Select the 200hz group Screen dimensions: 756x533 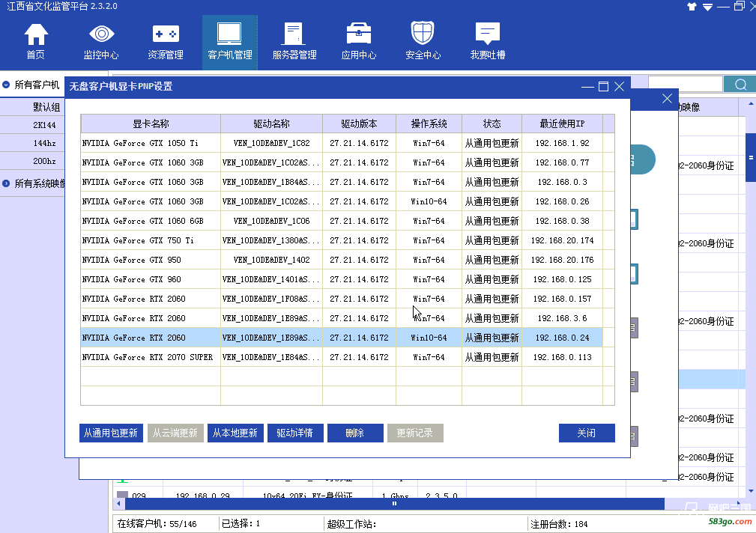coord(44,161)
